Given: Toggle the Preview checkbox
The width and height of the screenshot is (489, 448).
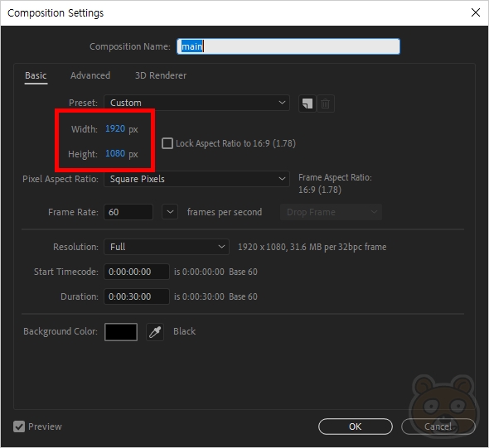Looking at the screenshot, I should coord(19,426).
